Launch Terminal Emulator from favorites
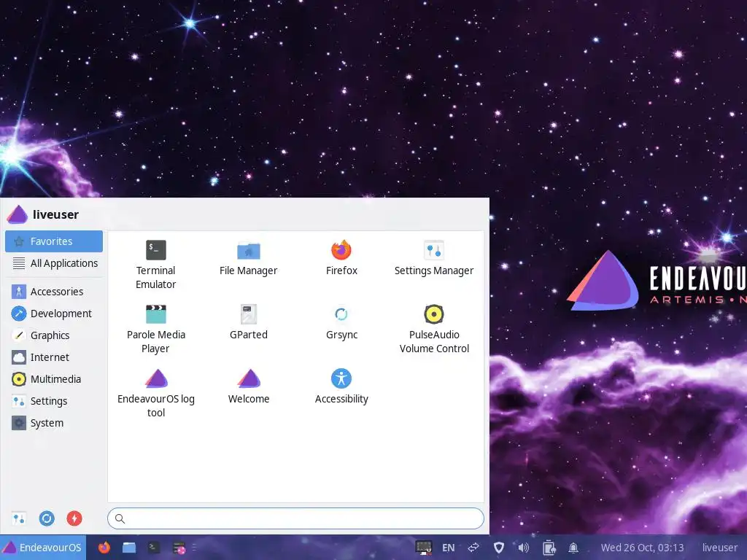This screenshot has height=560, width=747. [156, 264]
